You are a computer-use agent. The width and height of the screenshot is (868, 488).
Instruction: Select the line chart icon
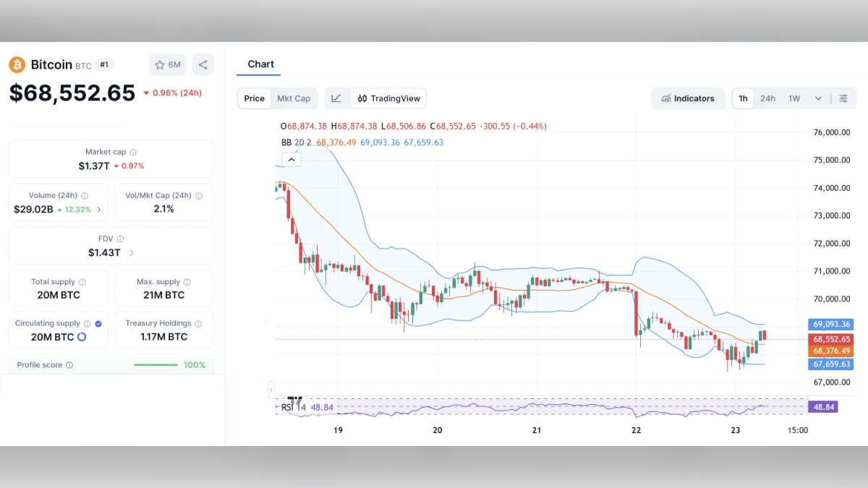tap(337, 98)
